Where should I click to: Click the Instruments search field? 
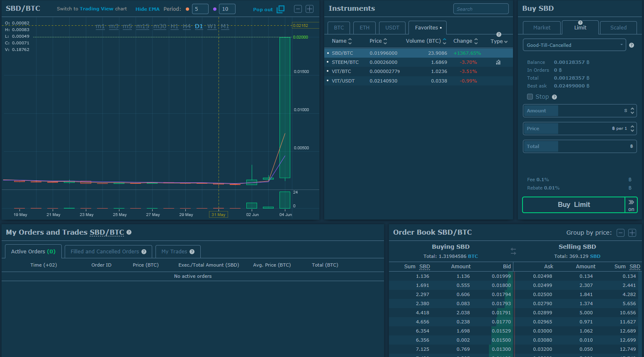point(481,9)
